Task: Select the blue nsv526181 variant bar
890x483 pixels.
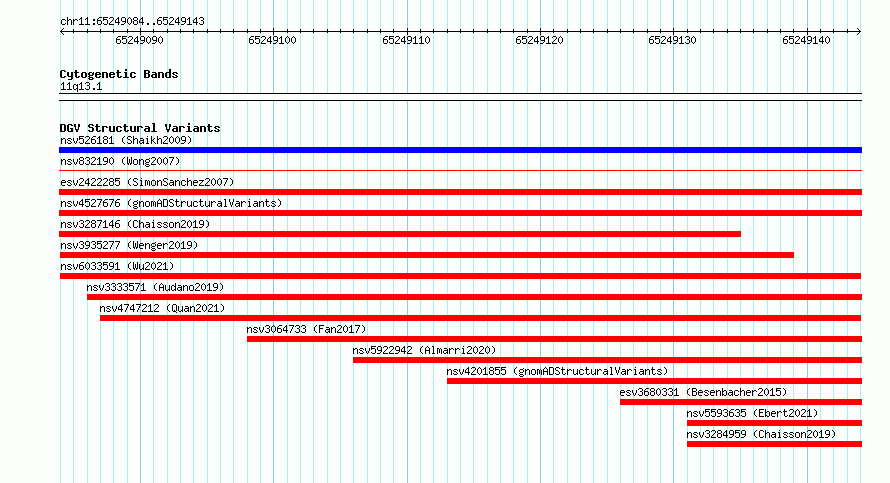Action: tap(460, 150)
